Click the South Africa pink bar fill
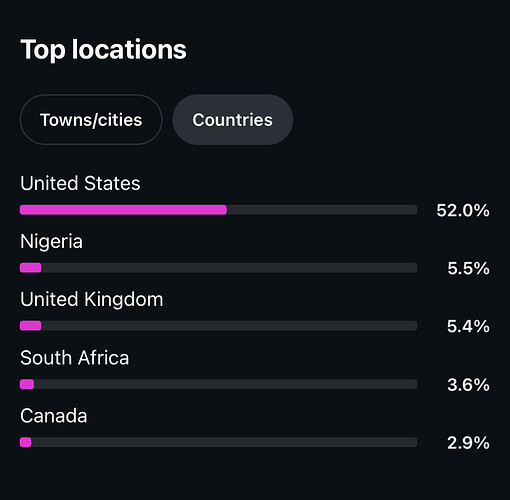The width and height of the screenshot is (510, 500). 27,384
